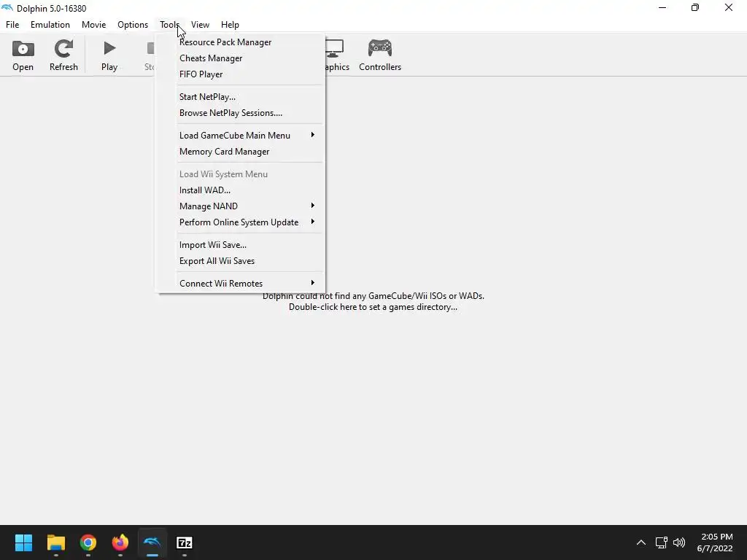This screenshot has height=560, width=747.
Task: Click the Dolphin logo in title bar
Action: coord(7,8)
